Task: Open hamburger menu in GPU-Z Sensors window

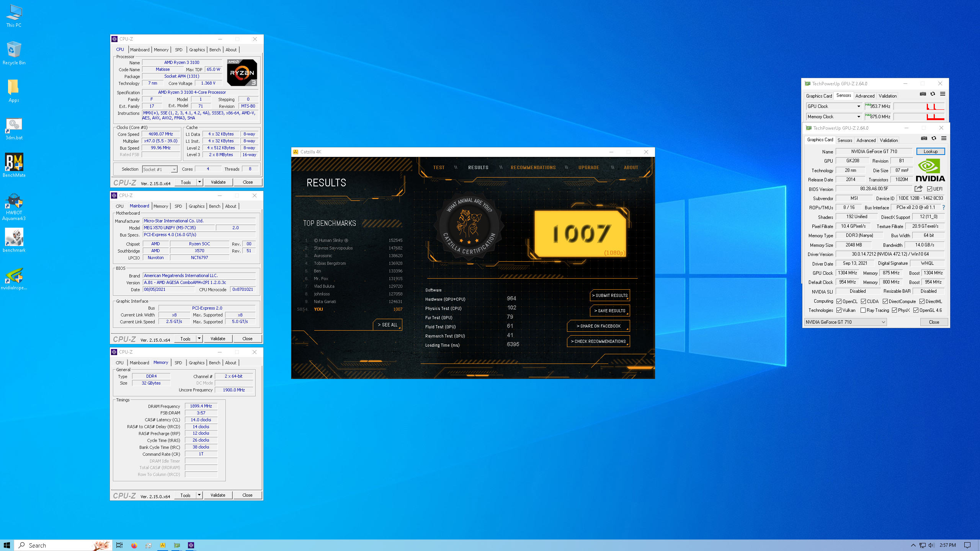Action: point(943,94)
